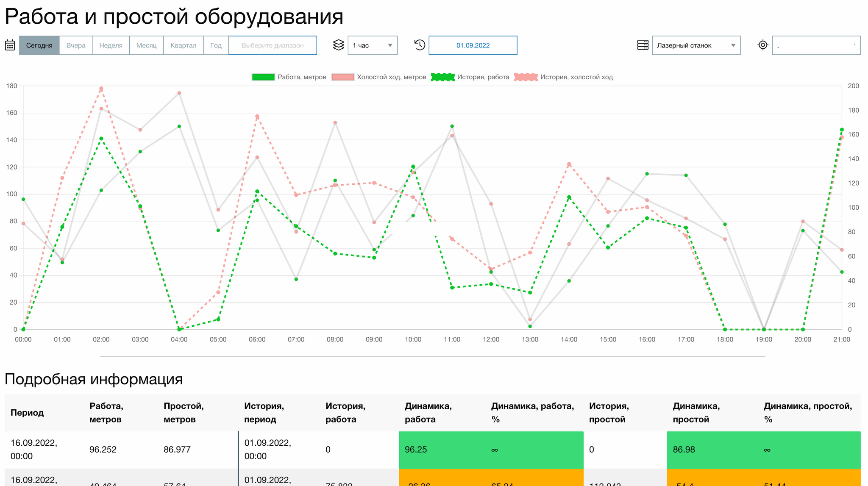Switch to 'Неделя' period
868x486 pixels.
tap(111, 45)
